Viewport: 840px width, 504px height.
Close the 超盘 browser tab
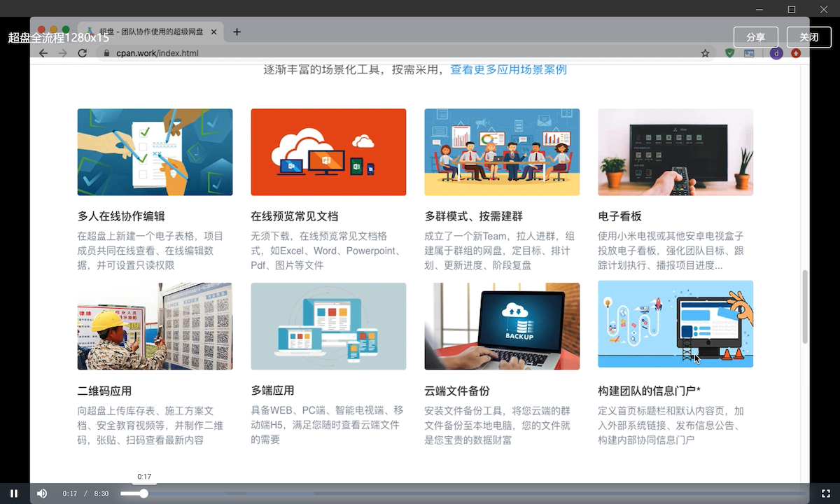click(x=214, y=32)
